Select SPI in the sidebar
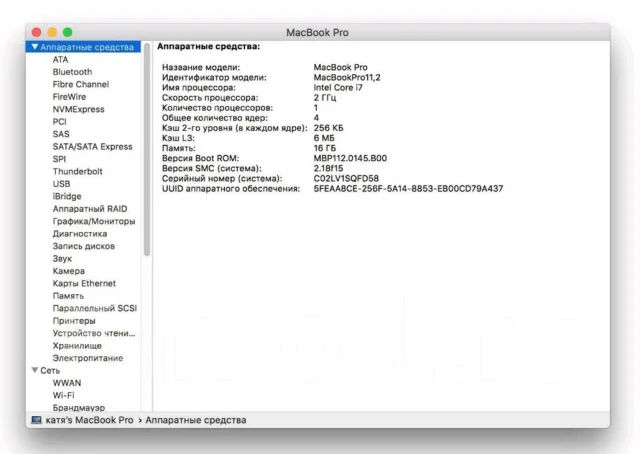Image resolution: width=640 pixels, height=454 pixels. pyautogui.click(x=59, y=159)
